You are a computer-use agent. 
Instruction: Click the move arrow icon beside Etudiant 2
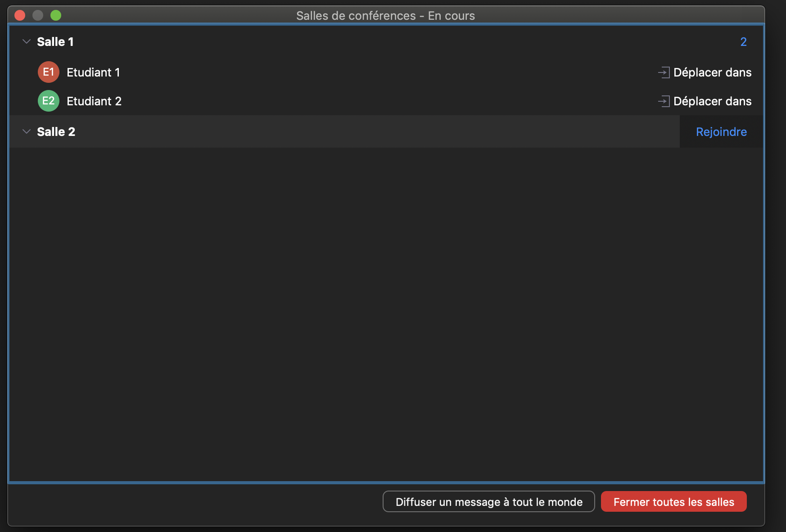[x=664, y=101]
